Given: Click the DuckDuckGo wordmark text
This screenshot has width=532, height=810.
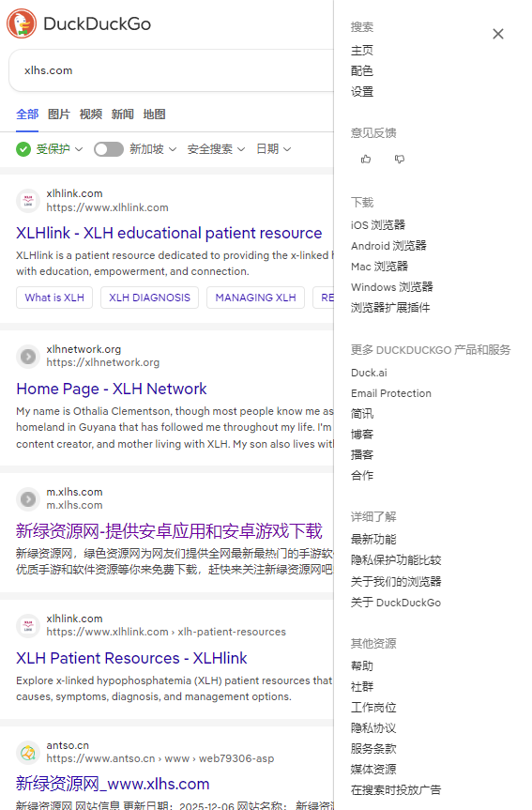Looking at the screenshot, I should click(x=97, y=23).
